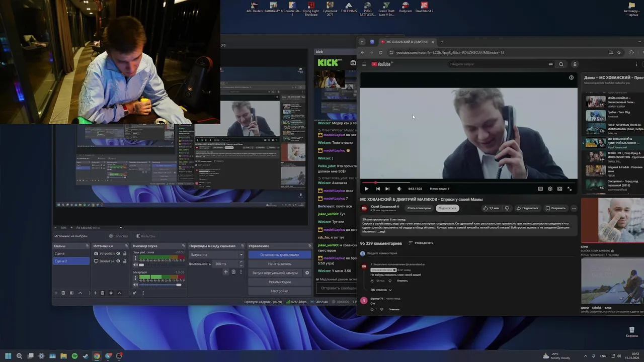
Task: Mute the Микрофон channel in OBS mixer
Action: [135, 285]
